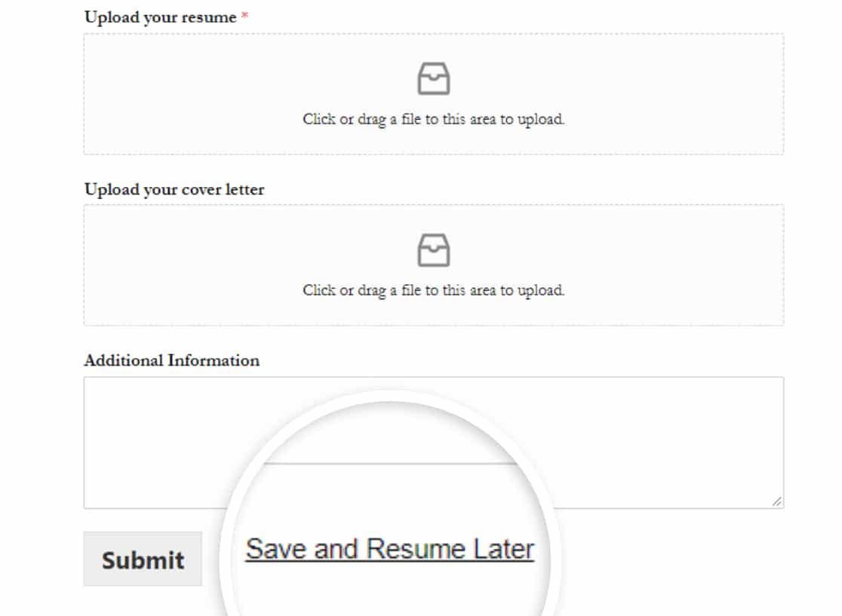
Task: Click the "Additional Information" label
Action: (172, 360)
